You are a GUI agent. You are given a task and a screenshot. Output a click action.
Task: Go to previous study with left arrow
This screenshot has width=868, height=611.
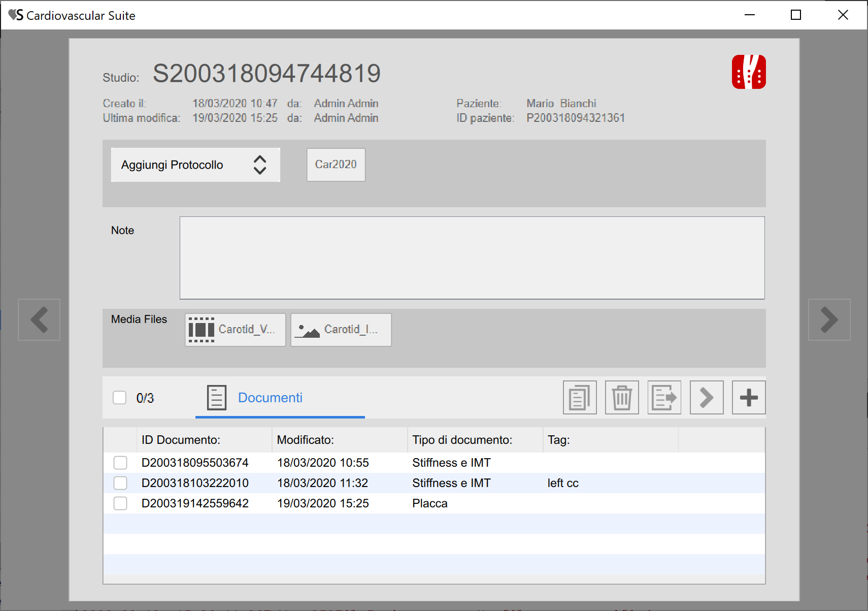pos(39,319)
